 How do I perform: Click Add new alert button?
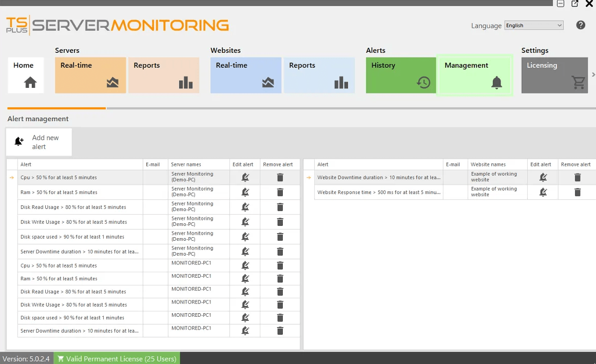(x=39, y=142)
